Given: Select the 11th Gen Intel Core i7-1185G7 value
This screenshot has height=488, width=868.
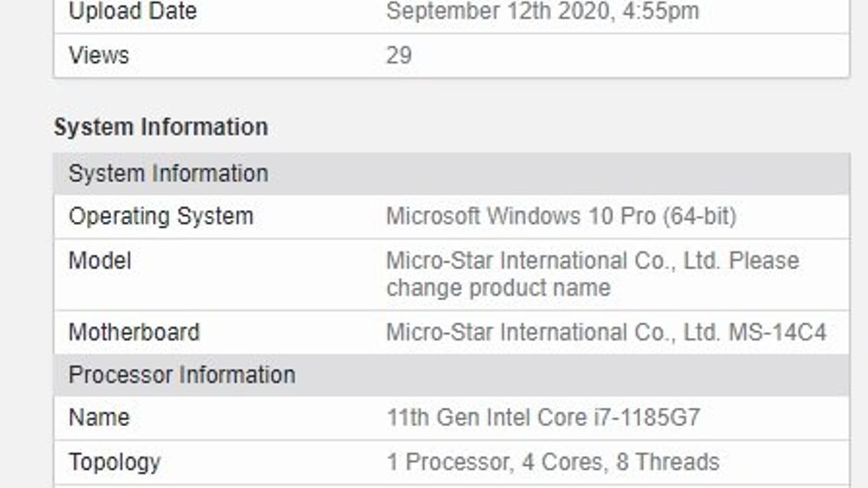Looking at the screenshot, I should [543, 418].
